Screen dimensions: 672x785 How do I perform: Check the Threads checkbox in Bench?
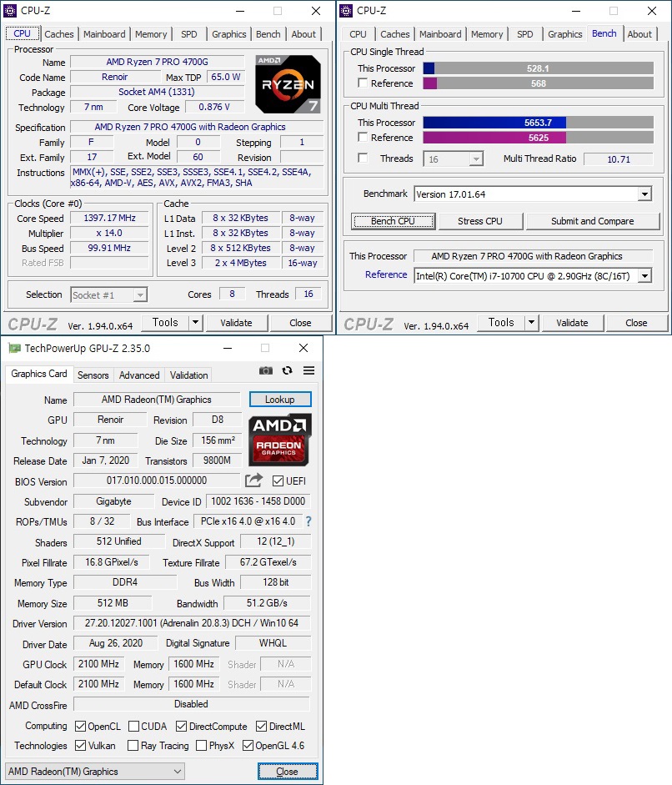(363, 158)
